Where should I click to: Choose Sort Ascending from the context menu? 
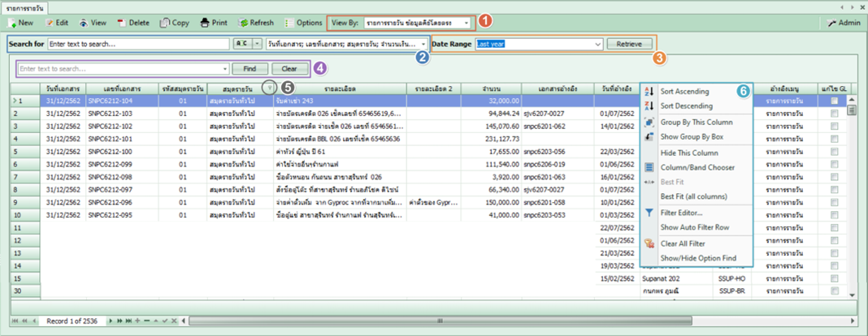pos(684,92)
